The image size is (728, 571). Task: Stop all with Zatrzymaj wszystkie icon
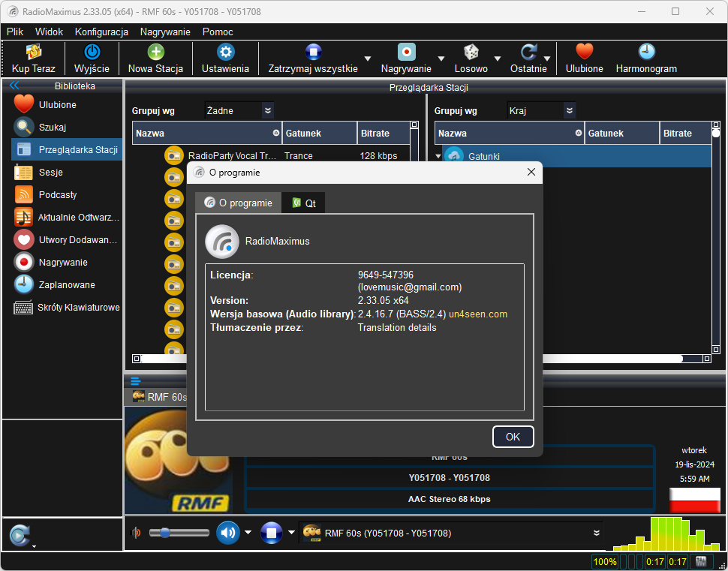[313, 52]
